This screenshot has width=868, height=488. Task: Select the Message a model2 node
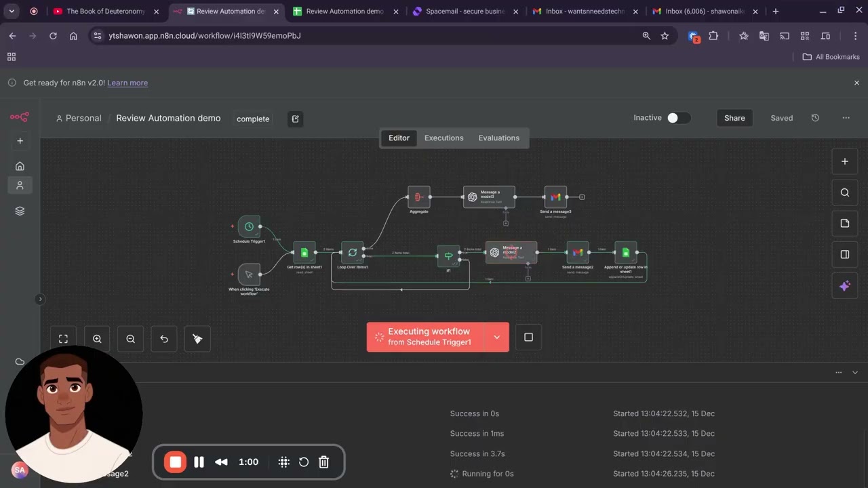click(511, 253)
